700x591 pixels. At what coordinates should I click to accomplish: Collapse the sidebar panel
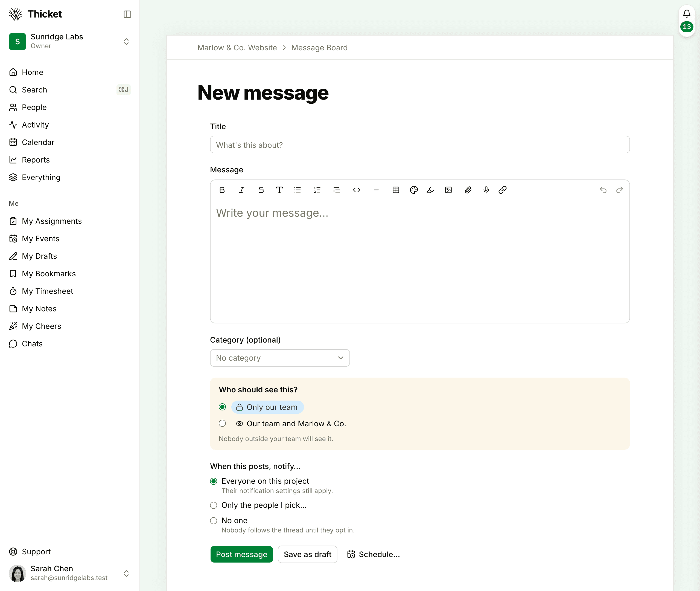(127, 14)
